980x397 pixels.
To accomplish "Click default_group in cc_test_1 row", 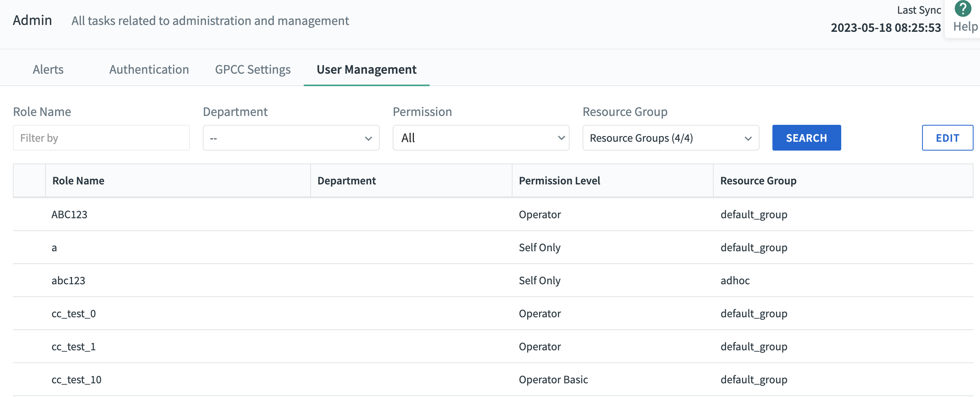I will coord(754,347).
